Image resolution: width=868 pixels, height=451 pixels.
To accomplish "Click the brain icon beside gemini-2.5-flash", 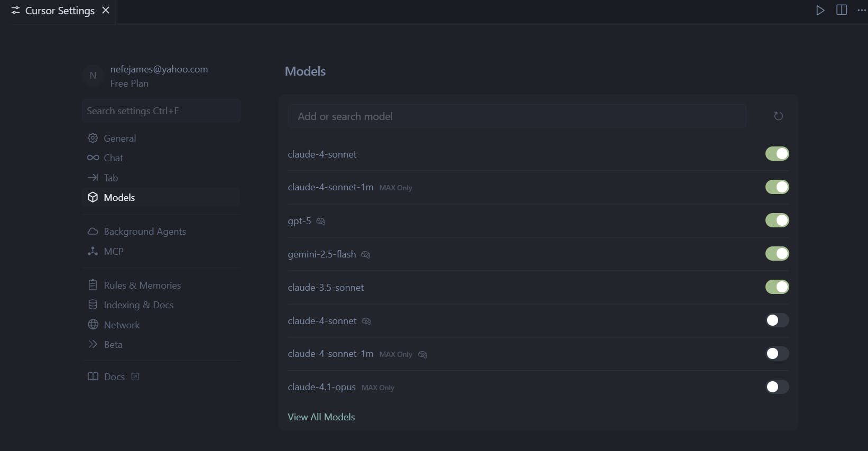I will 366,254.
